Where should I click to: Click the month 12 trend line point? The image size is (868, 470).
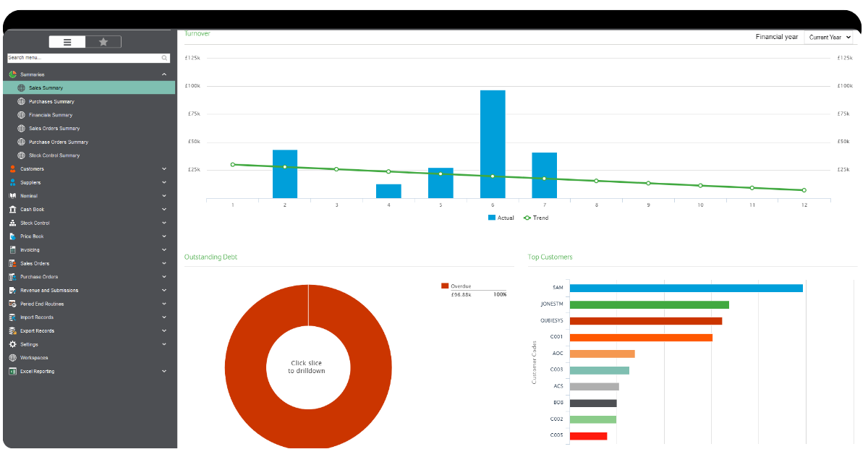coord(804,190)
